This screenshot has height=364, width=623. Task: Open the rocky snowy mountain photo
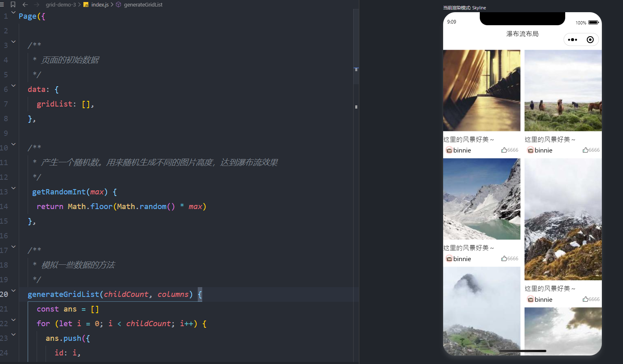563,219
